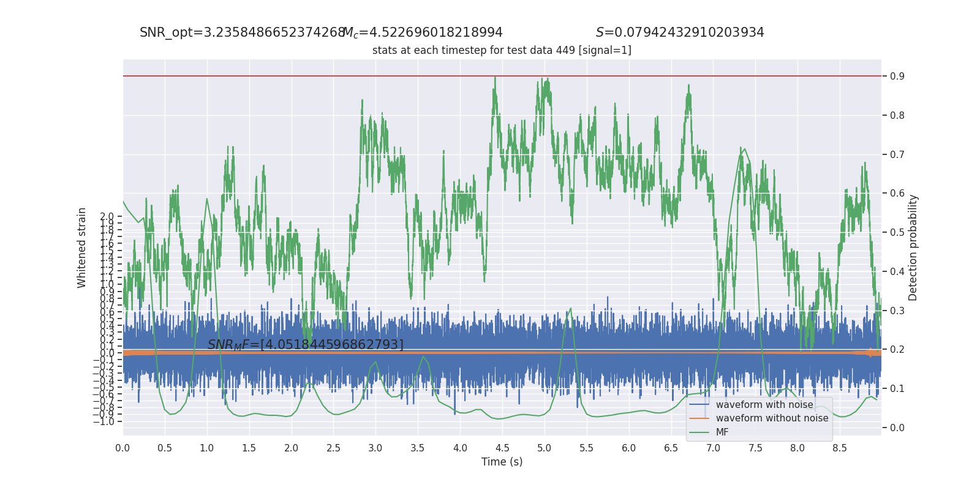Click right-axis tick label 0.7
The width and height of the screenshot is (980, 490).
pyautogui.click(x=897, y=154)
